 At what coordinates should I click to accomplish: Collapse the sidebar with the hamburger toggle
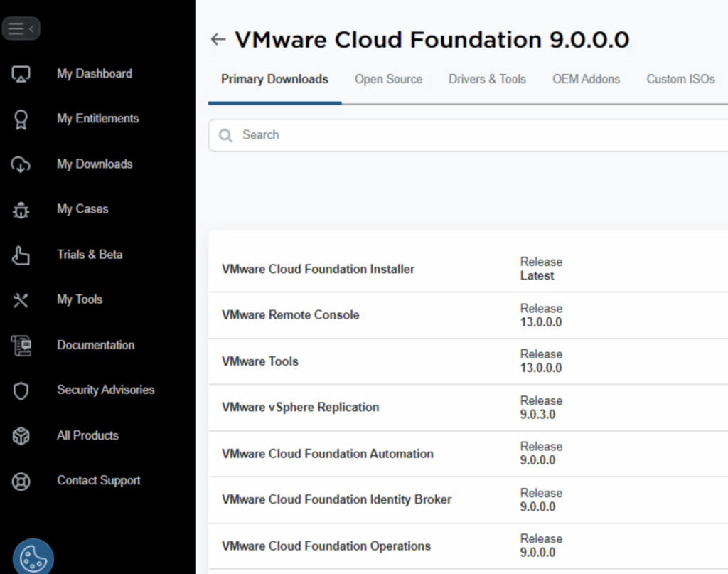point(21,28)
